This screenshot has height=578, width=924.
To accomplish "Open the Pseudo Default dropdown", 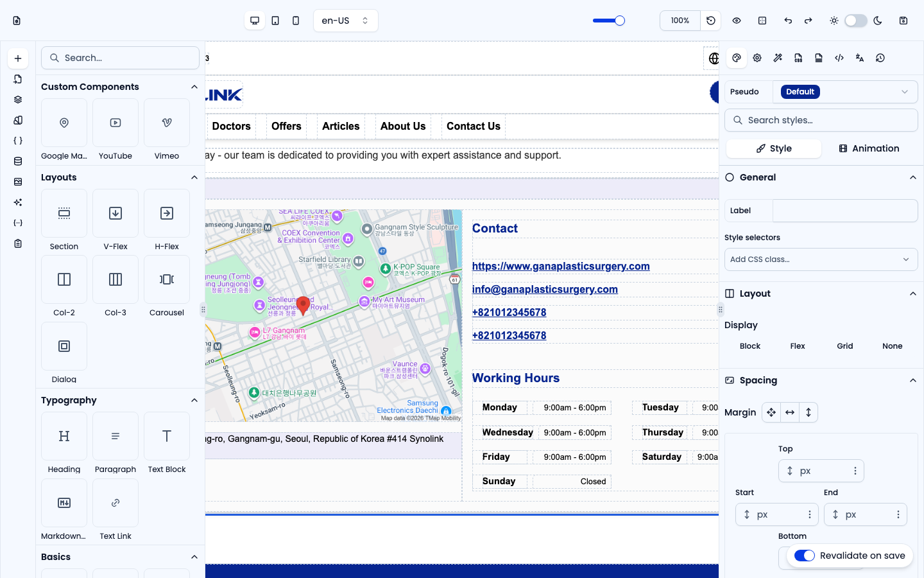I will tap(845, 92).
